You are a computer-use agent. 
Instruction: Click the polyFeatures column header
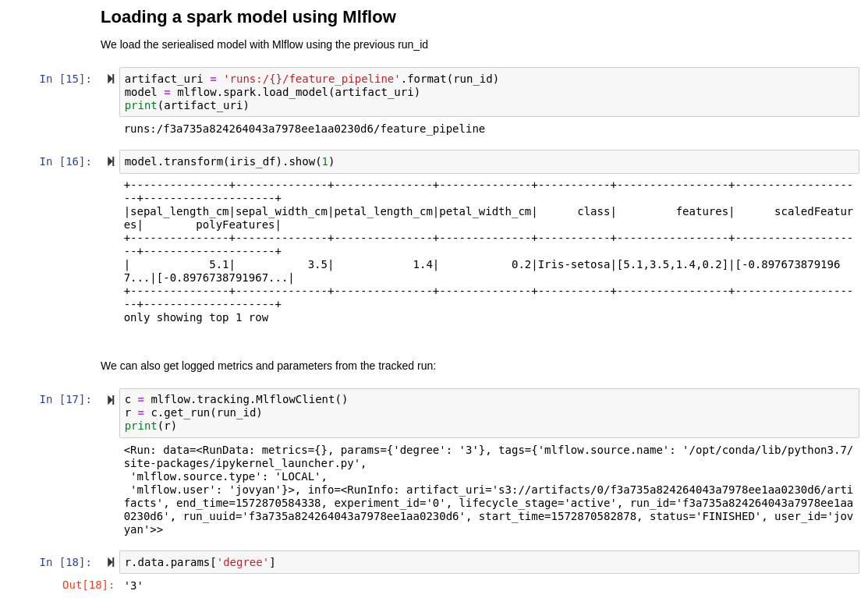click(x=236, y=225)
